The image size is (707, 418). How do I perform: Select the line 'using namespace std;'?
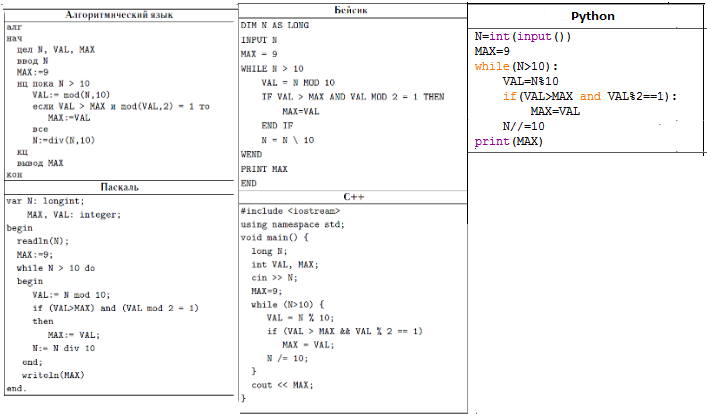(x=292, y=224)
